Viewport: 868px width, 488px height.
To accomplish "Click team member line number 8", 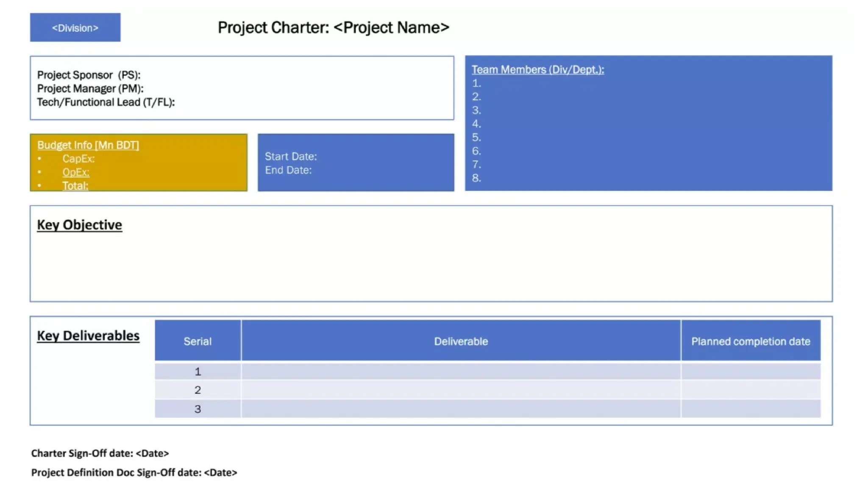I will [476, 178].
